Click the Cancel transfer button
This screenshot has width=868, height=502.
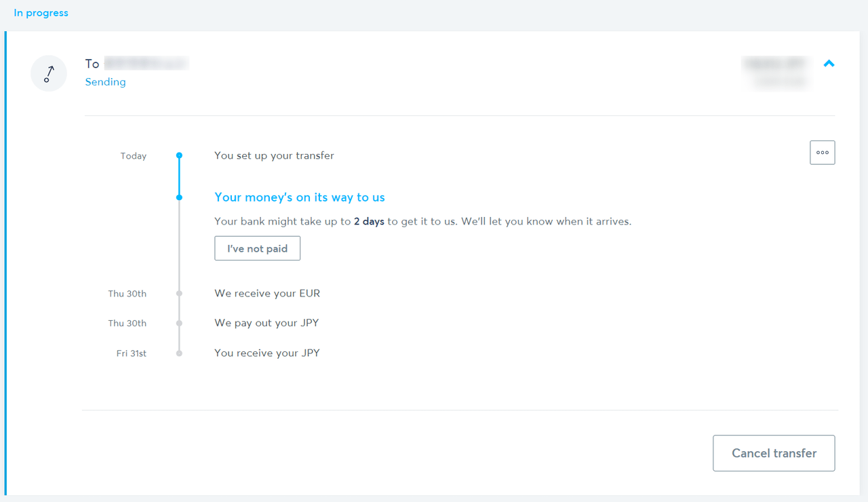[x=774, y=453]
